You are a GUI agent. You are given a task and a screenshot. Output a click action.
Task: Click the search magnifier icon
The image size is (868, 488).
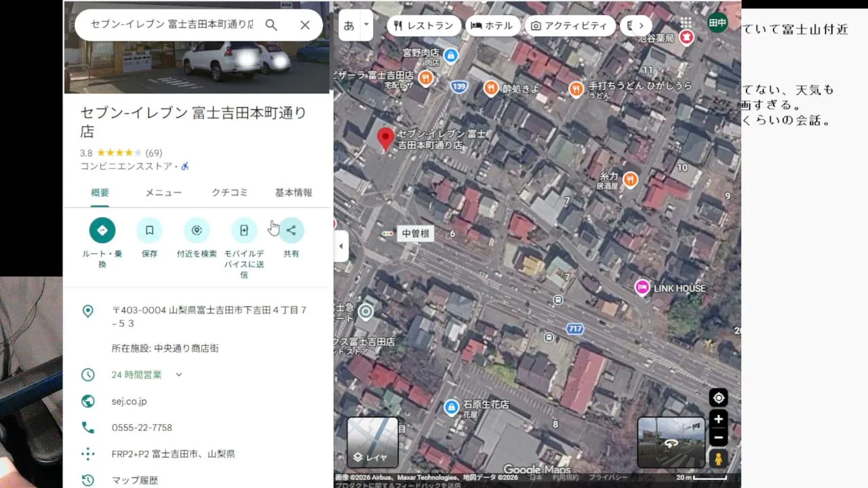tap(271, 25)
